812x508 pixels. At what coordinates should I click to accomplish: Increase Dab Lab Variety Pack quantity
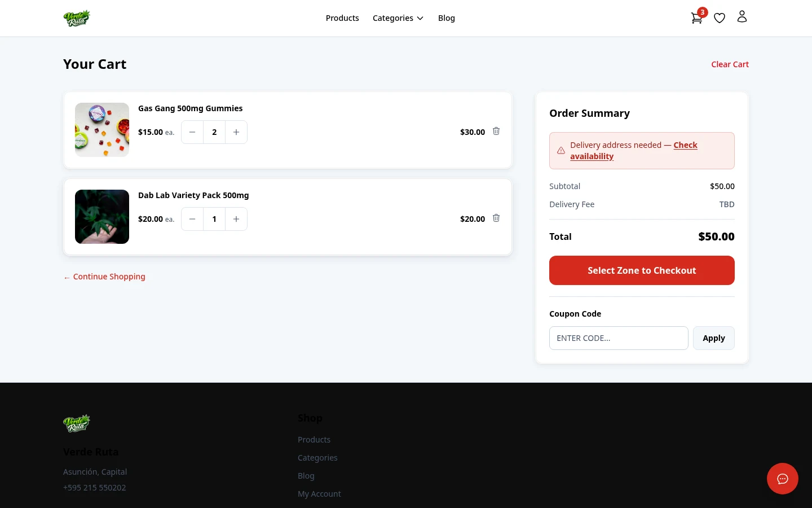pyautogui.click(x=236, y=218)
